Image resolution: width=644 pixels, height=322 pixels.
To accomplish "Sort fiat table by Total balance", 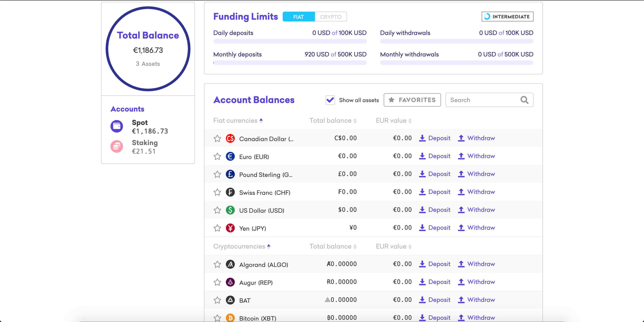I will (x=333, y=120).
